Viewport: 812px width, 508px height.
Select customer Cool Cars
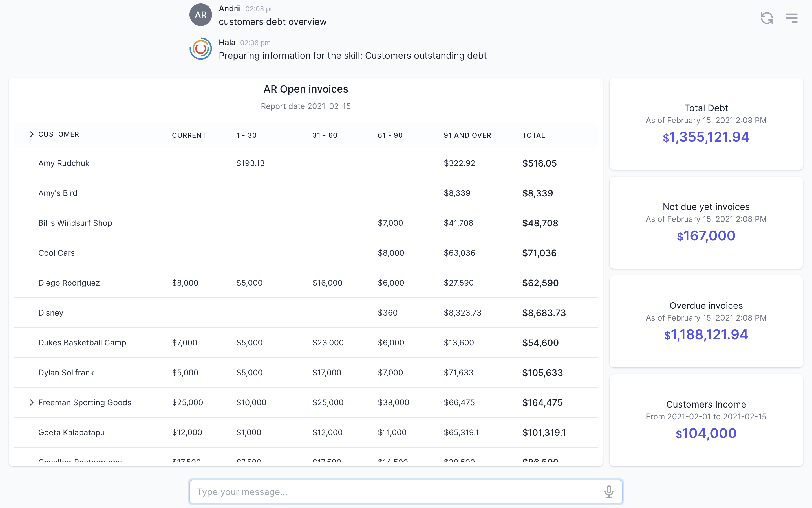tap(56, 253)
